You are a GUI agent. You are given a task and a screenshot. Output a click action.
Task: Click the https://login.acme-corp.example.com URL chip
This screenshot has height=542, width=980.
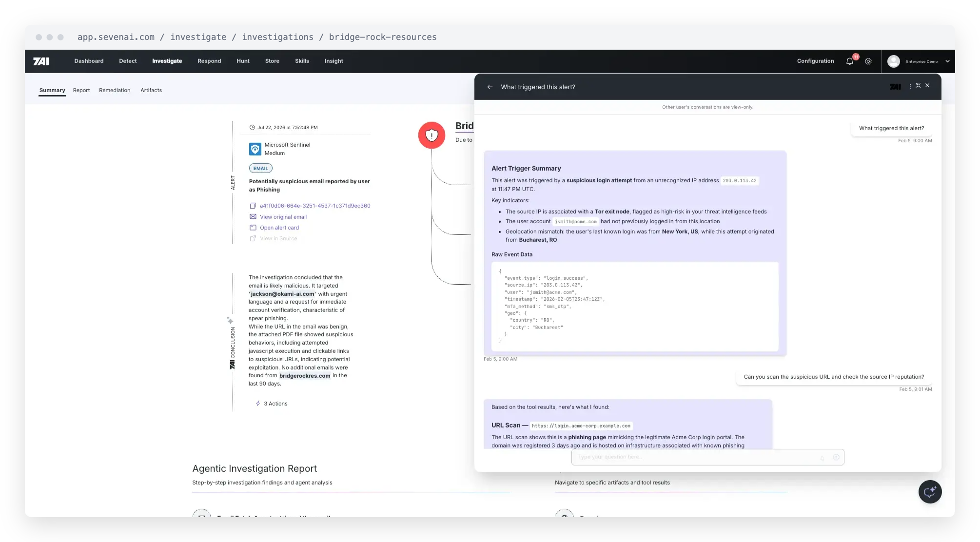[x=581, y=426]
